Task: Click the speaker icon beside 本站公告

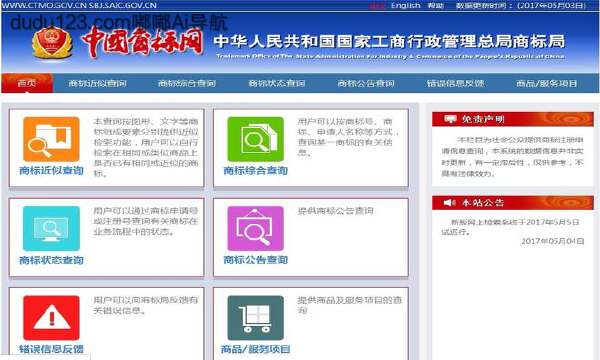Action: coord(450,202)
